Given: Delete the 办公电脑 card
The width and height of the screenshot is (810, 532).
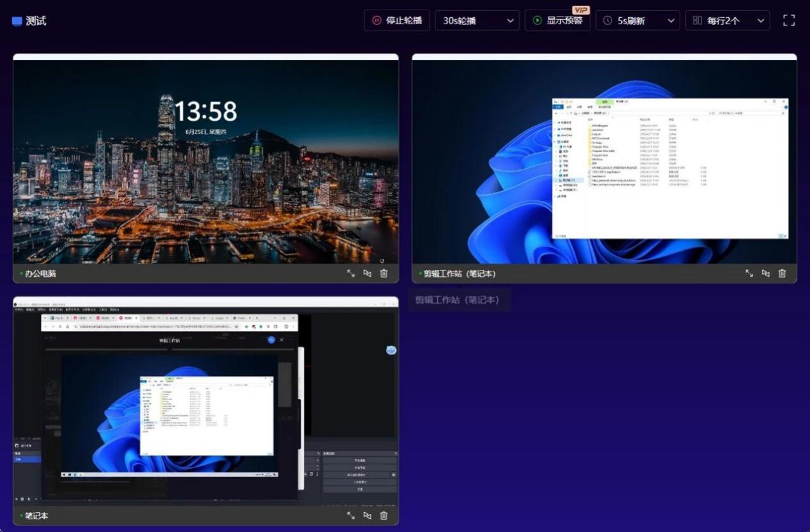Looking at the screenshot, I should pos(384,273).
